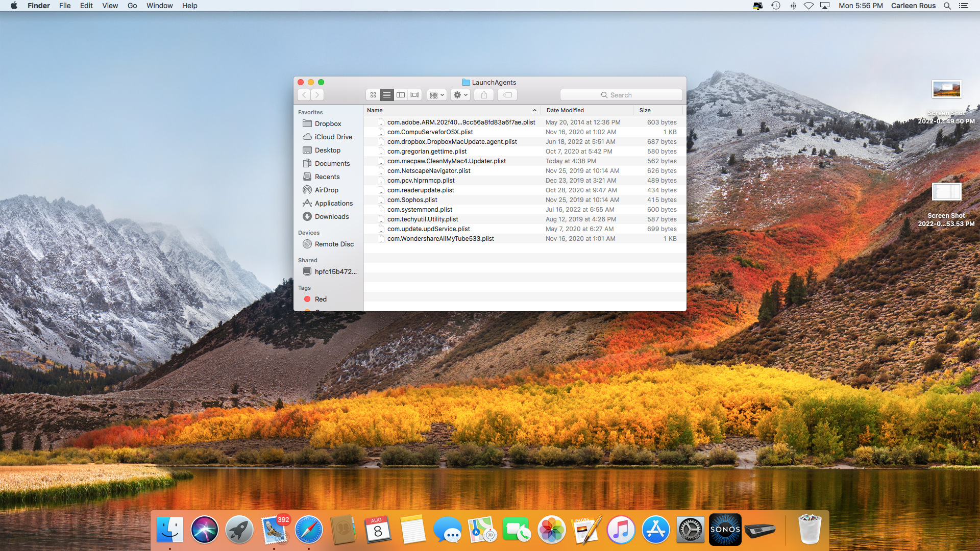Click the Search field in Finder window

pyautogui.click(x=621, y=95)
